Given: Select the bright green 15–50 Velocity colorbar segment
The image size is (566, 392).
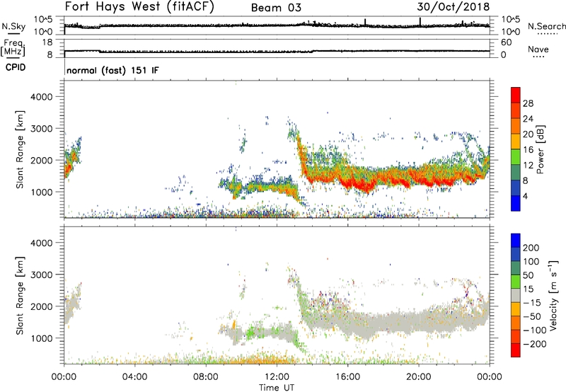Looking at the screenshot, I should click(x=516, y=282).
